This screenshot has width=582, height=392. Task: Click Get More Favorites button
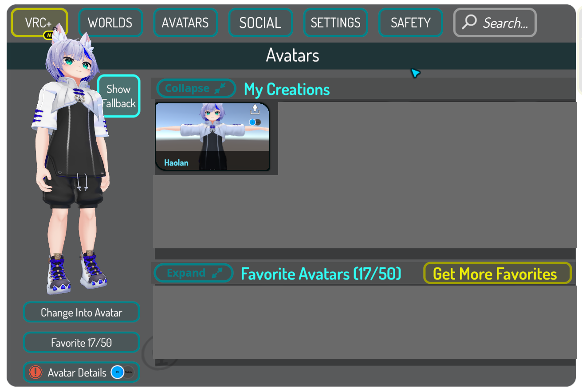pos(497,274)
